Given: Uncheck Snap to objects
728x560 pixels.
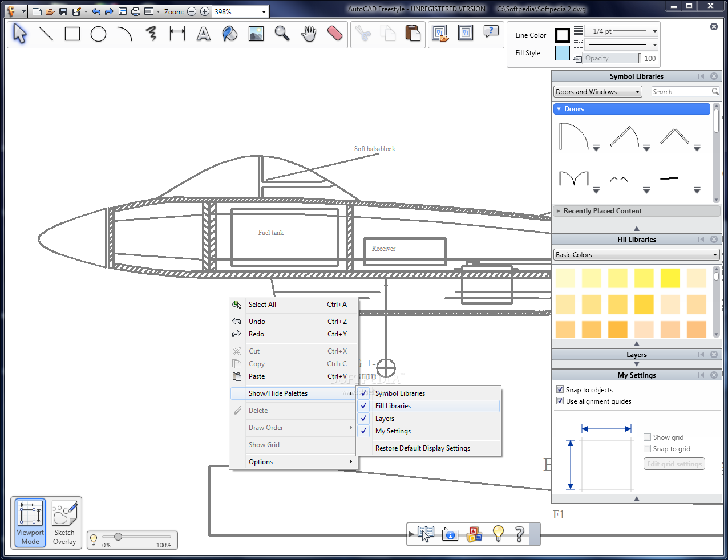Looking at the screenshot, I should [560, 389].
